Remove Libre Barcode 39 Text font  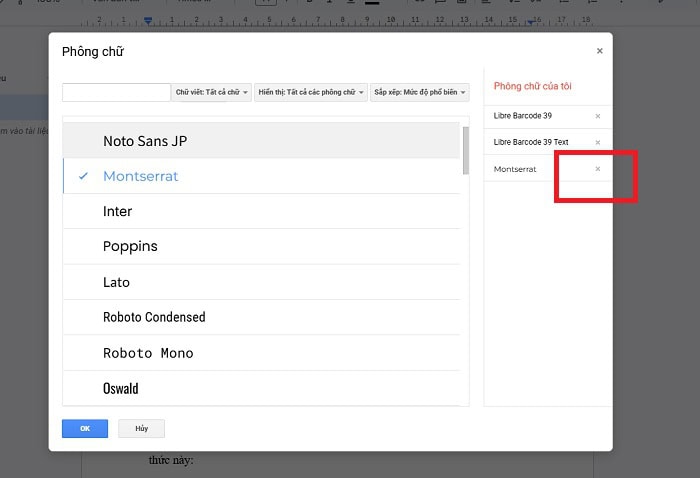pyautogui.click(x=598, y=143)
